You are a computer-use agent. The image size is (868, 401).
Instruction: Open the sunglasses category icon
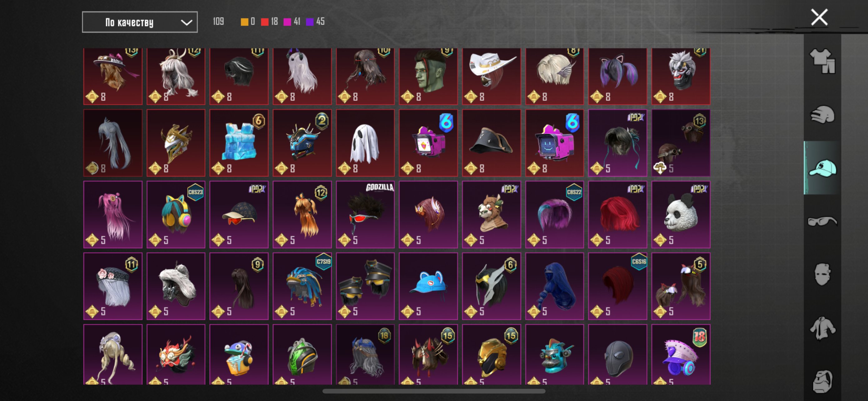(822, 221)
